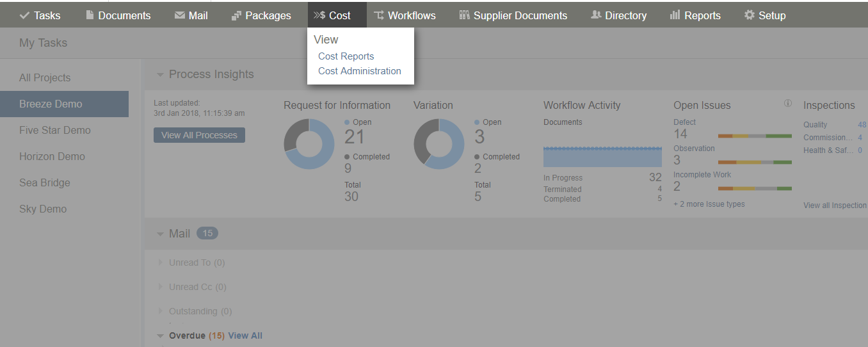
Task: Open the View All overdue mail link
Action: click(245, 335)
